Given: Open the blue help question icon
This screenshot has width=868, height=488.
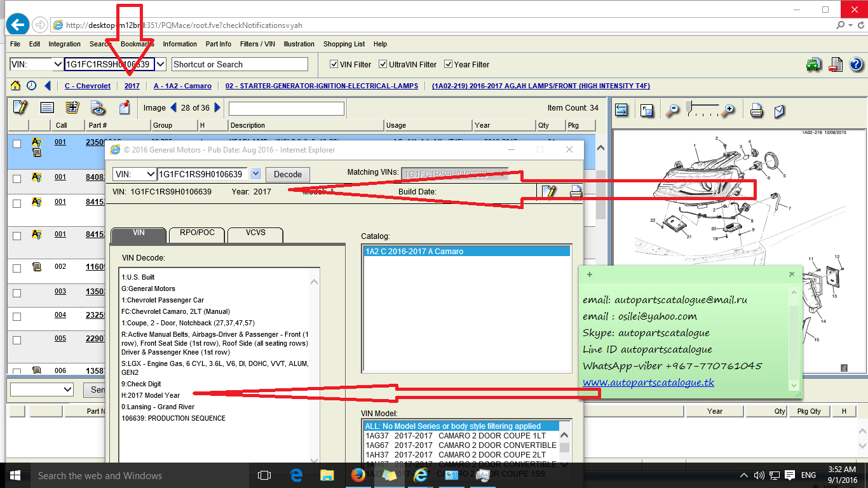Looking at the screenshot, I should [856, 64].
